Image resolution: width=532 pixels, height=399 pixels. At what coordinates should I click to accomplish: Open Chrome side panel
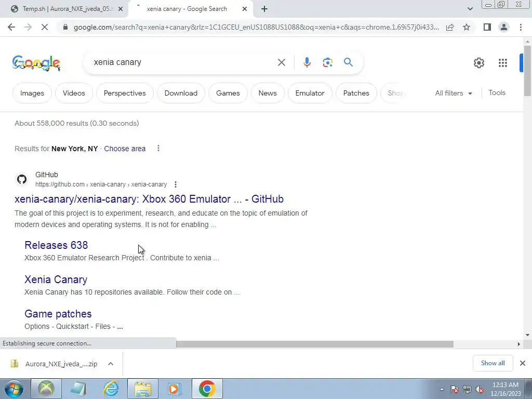coord(487,27)
